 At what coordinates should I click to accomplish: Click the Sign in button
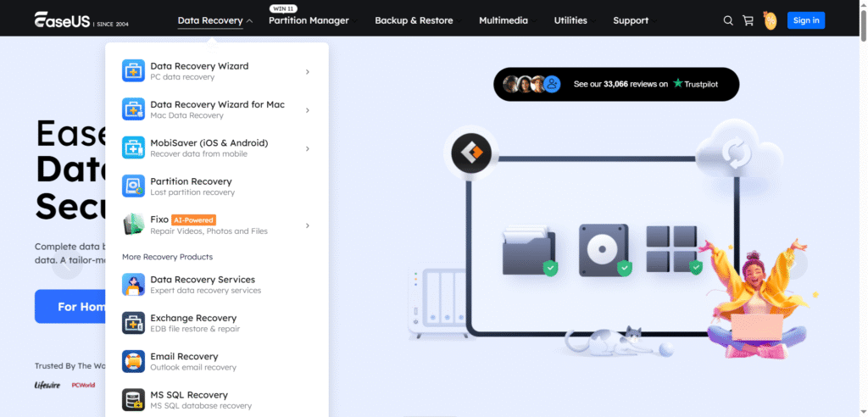point(805,20)
